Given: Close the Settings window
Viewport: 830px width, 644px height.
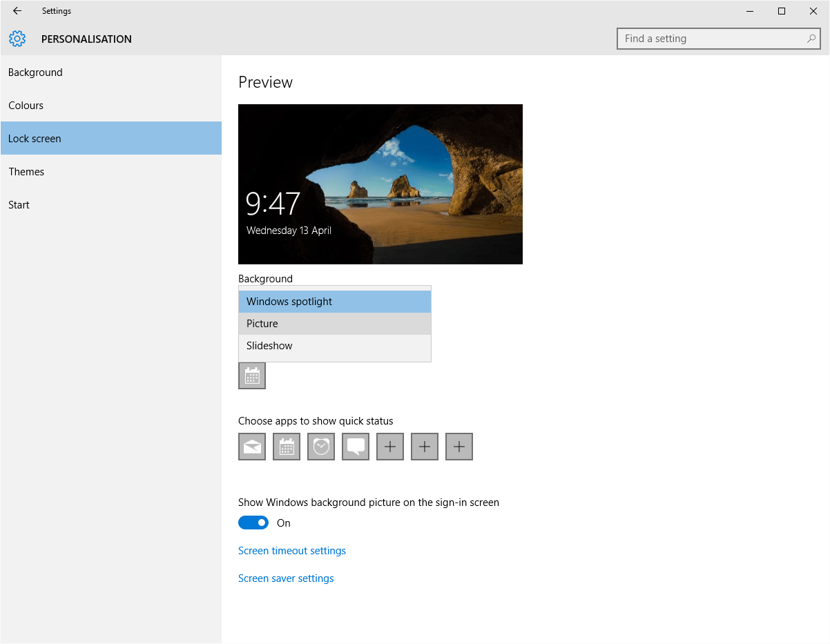Looking at the screenshot, I should coord(813,11).
